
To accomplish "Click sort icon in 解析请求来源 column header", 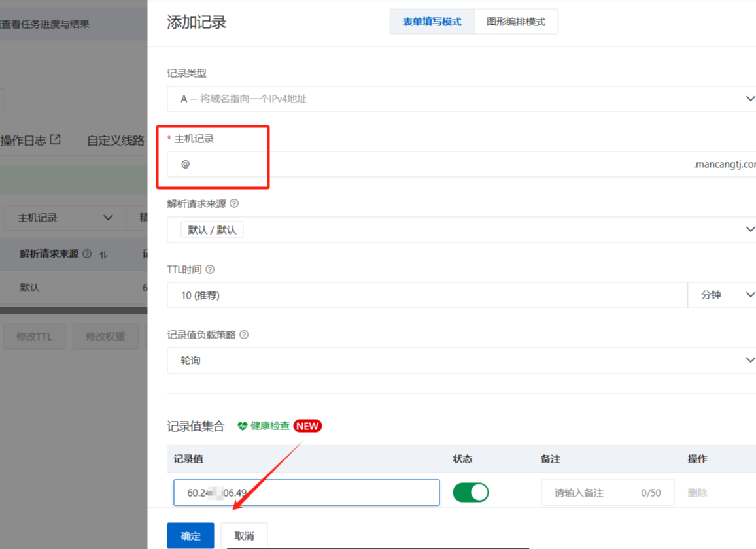I will [103, 254].
